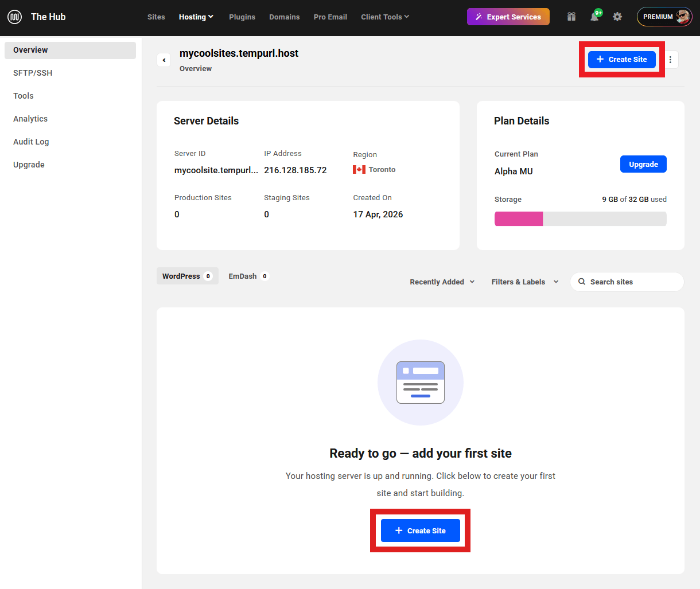
Task: Click the profile avatar picture
Action: 683,17
